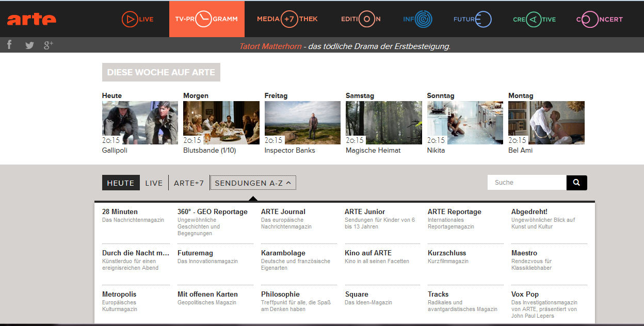Click the Gallipoli title text

[115, 151]
